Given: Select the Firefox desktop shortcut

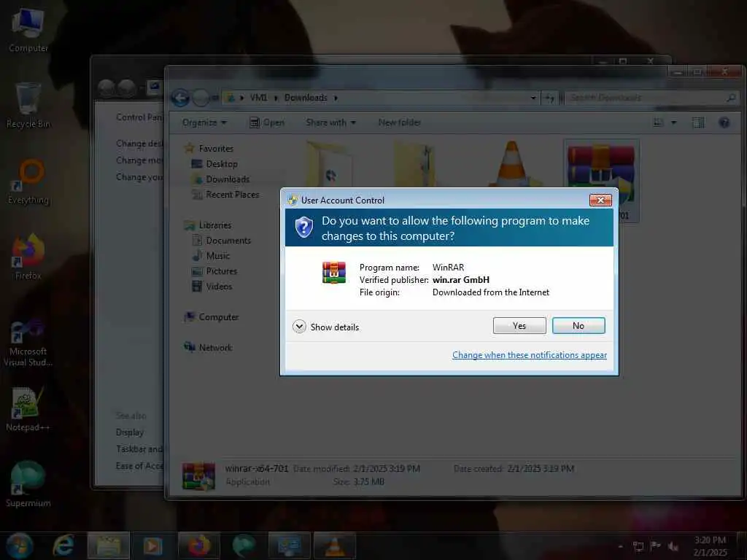Looking at the screenshot, I should click(x=28, y=257).
